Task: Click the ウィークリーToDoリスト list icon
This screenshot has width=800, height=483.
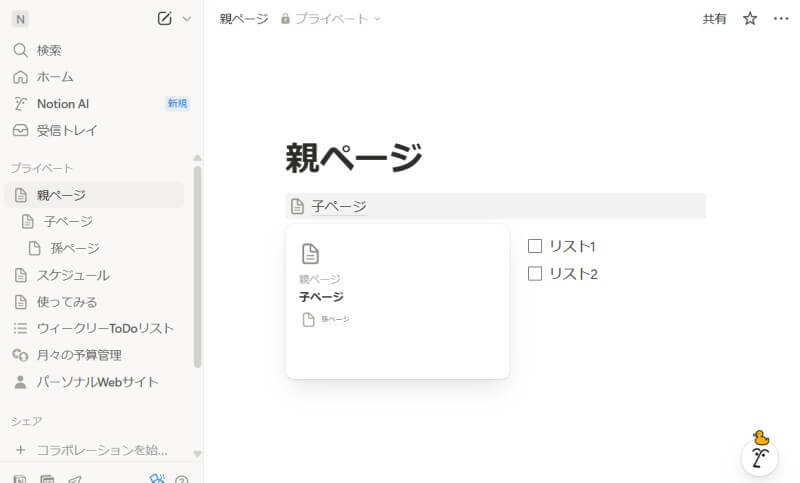Action: click(20, 328)
